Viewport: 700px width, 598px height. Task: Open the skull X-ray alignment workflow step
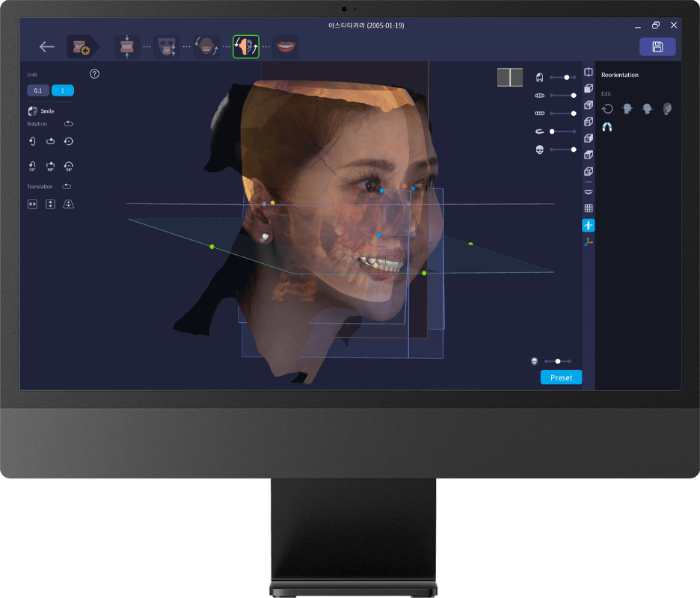tap(167, 46)
